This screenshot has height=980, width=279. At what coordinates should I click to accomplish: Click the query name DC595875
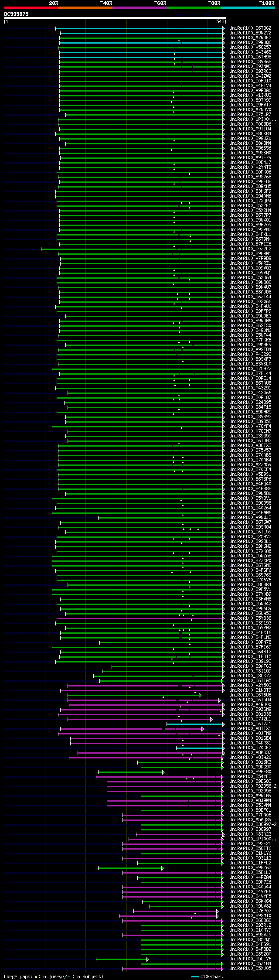[x=17, y=14]
